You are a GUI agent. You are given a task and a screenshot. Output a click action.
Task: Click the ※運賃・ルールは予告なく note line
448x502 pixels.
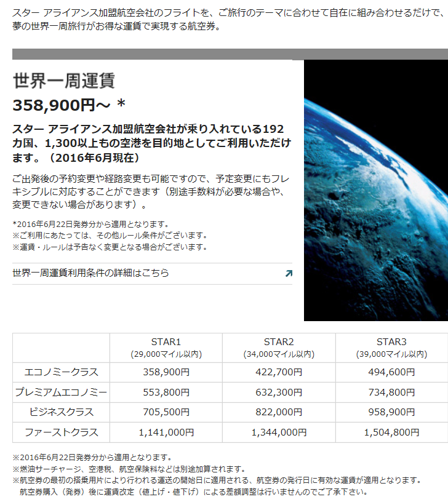coord(110,247)
